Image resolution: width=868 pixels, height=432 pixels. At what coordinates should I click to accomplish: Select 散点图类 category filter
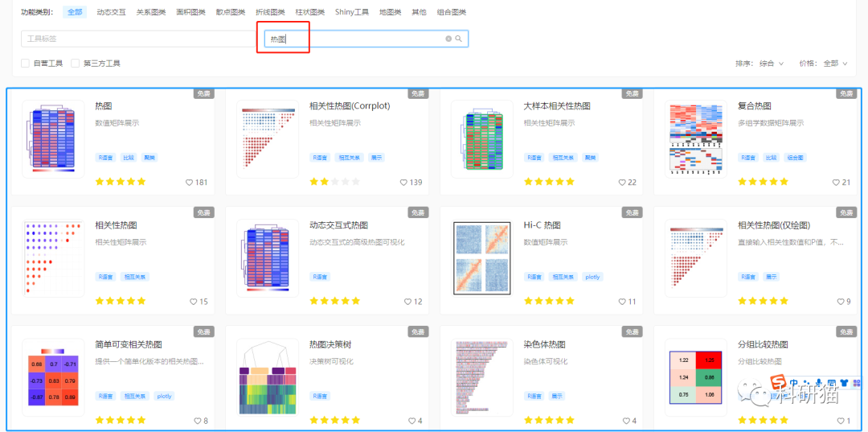click(231, 11)
